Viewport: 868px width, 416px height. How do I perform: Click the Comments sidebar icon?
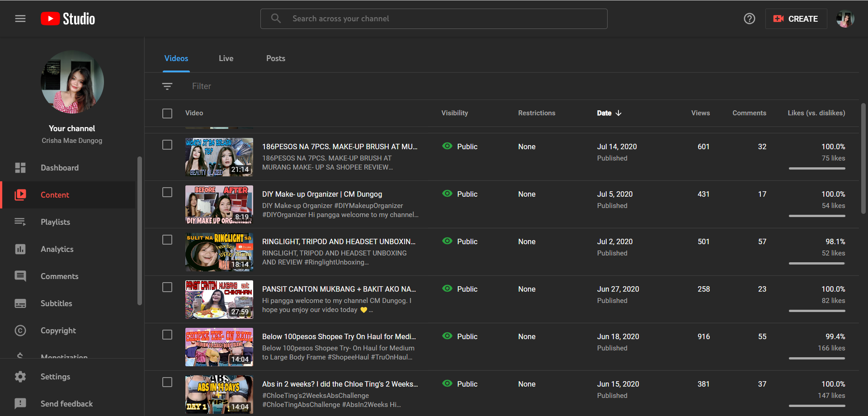tap(20, 276)
